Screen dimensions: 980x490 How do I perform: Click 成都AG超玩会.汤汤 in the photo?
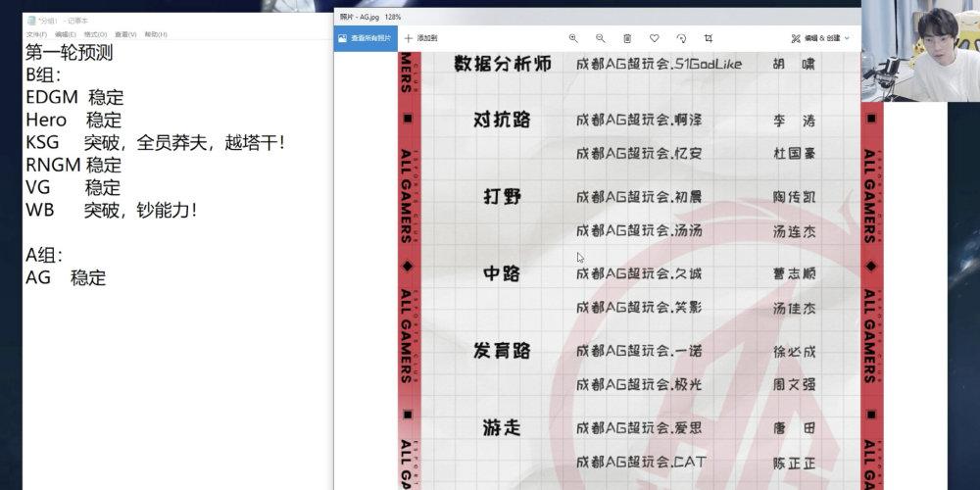tap(639, 231)
